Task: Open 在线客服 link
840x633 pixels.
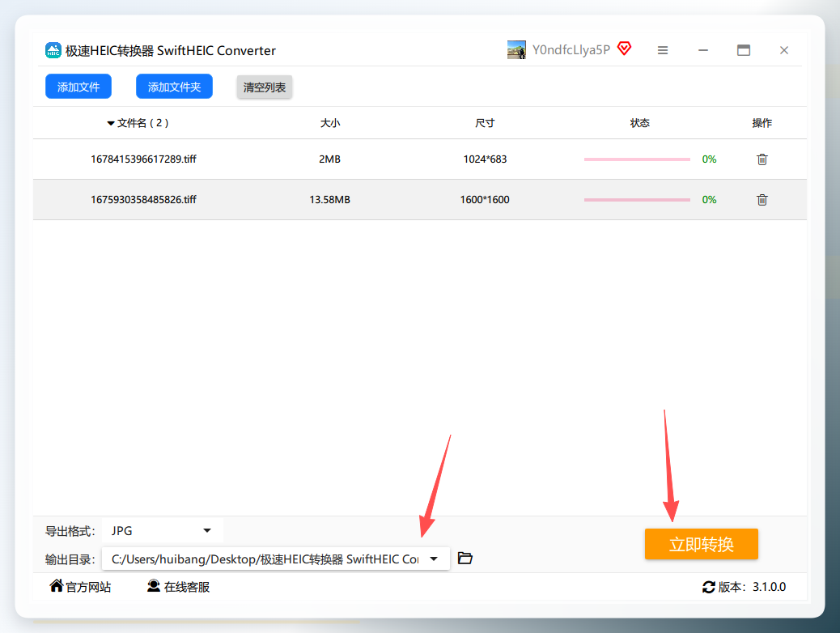Action: (x=186, y=587)
